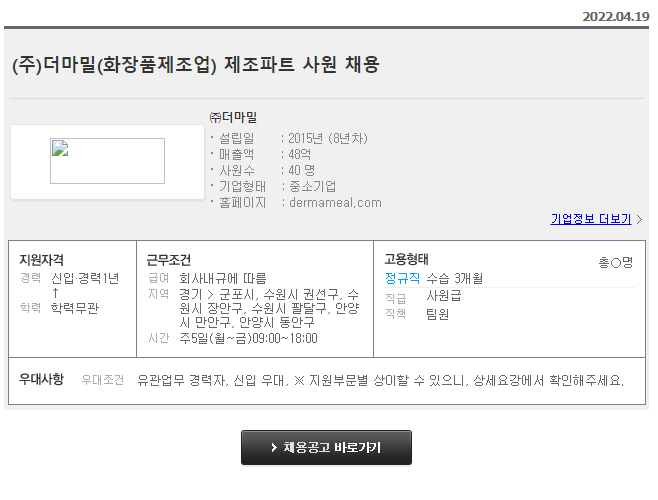Click the arrow icon inside 채용공고 바로가기 button
658x500 pixels.
[x=274, y=448]
